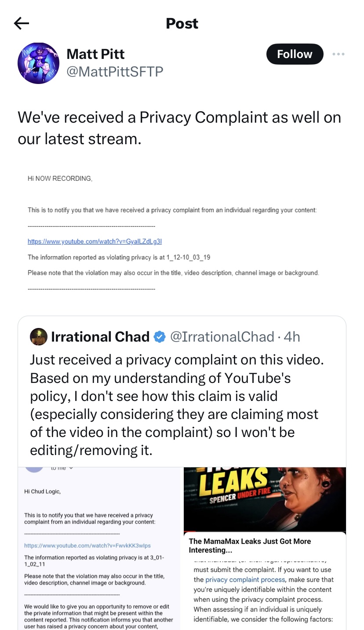Tap the 'Hi NOW RECORDING' greeting line
This screenshot has height=630, width=364.
pyautogui.click(x=60, y=178)
